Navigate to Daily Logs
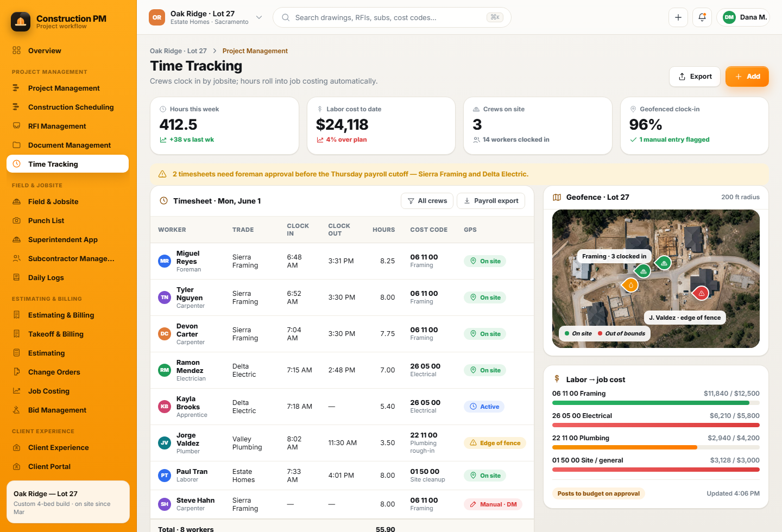This screenshot has width=782, height=532. (x=67, y=277)
